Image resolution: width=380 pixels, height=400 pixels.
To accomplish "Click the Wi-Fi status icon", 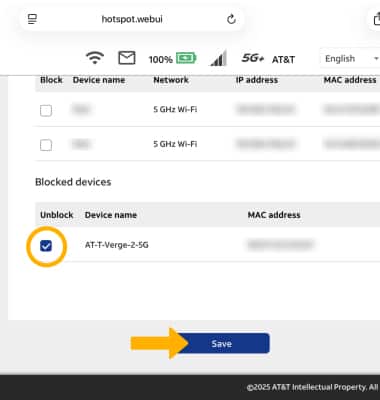I will (95, 58).
